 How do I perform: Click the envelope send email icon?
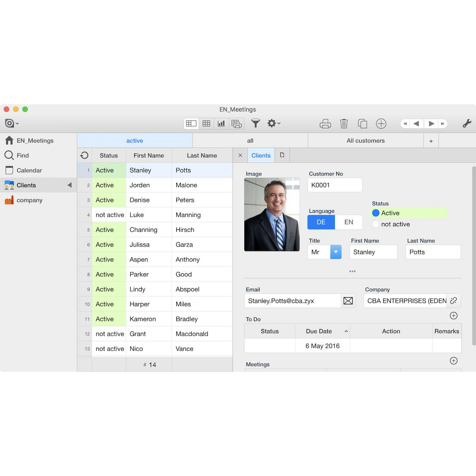[348, 301]
